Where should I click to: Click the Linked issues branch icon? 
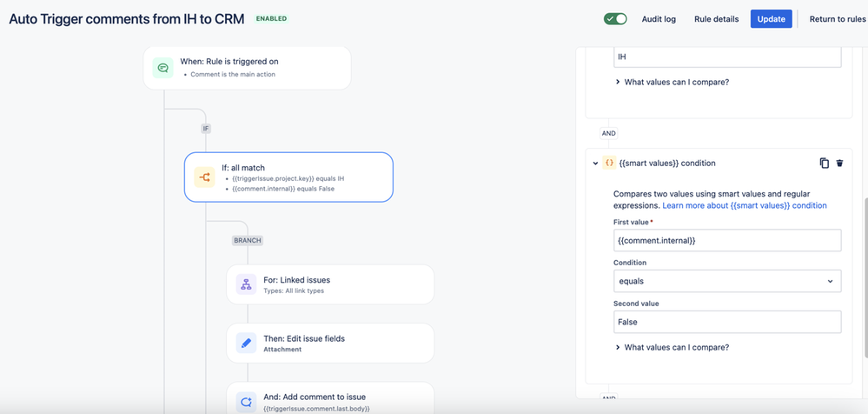point(247,284)
